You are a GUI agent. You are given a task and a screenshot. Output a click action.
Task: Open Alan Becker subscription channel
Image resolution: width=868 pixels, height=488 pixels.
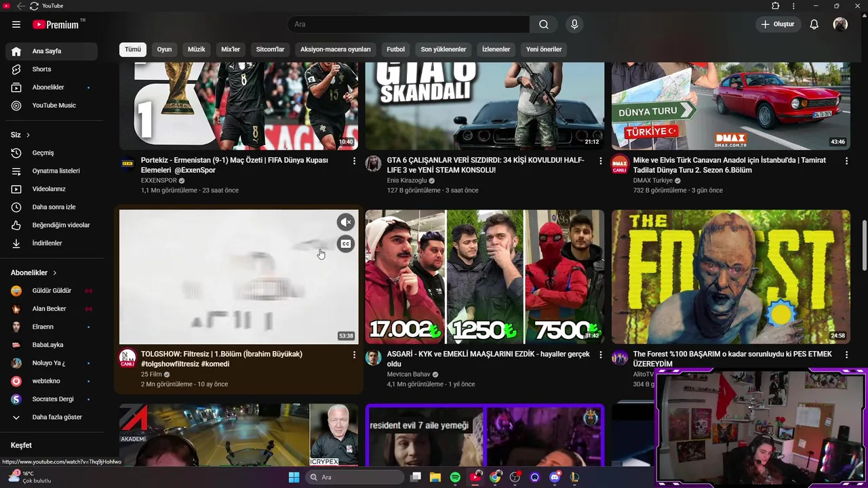52,308
